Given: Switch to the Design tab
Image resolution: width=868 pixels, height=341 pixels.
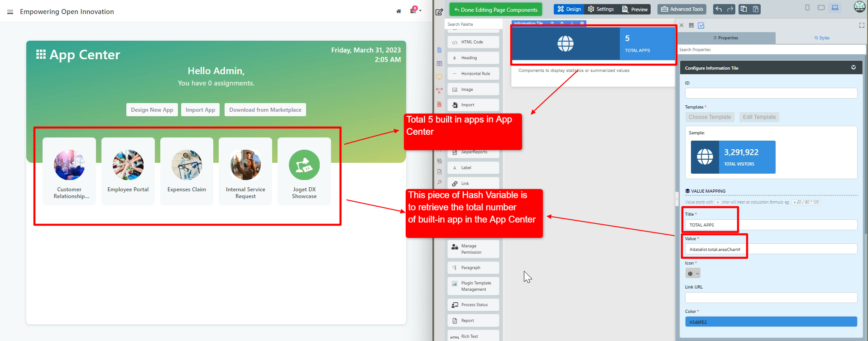Looking at the screenshot, I should (569, 9).
